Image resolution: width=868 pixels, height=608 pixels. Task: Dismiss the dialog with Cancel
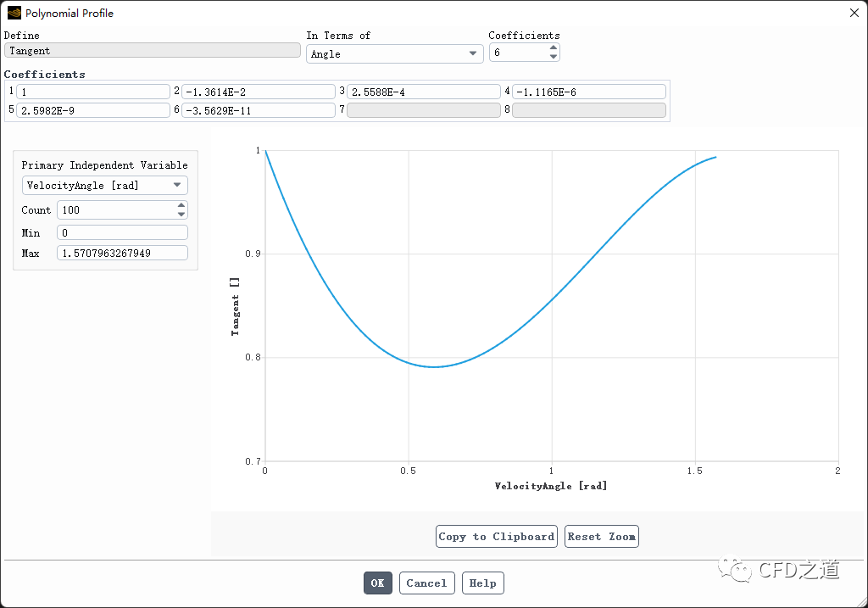426,583
